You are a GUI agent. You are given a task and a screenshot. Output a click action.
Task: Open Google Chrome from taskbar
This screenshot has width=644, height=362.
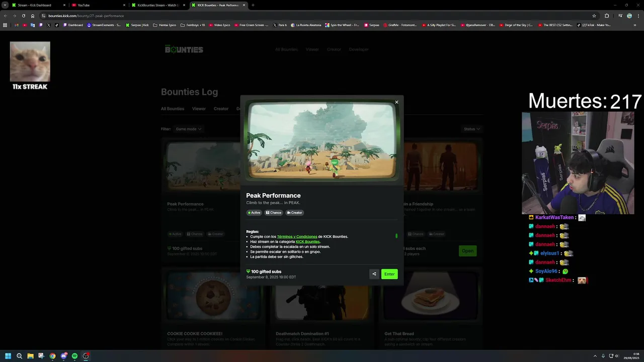point(52,356)
